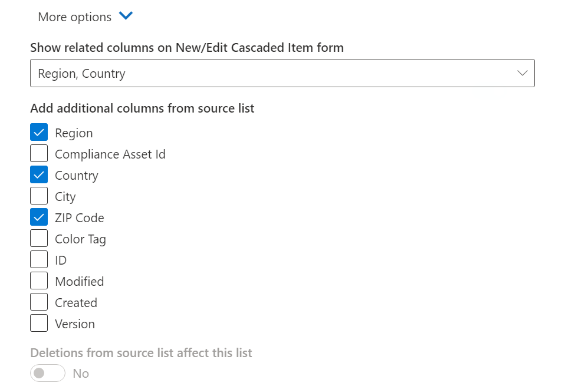Viewport: 588px width, 386px height.
Task: Click the Compliance Asset Id label
Action: pos(110,154)
